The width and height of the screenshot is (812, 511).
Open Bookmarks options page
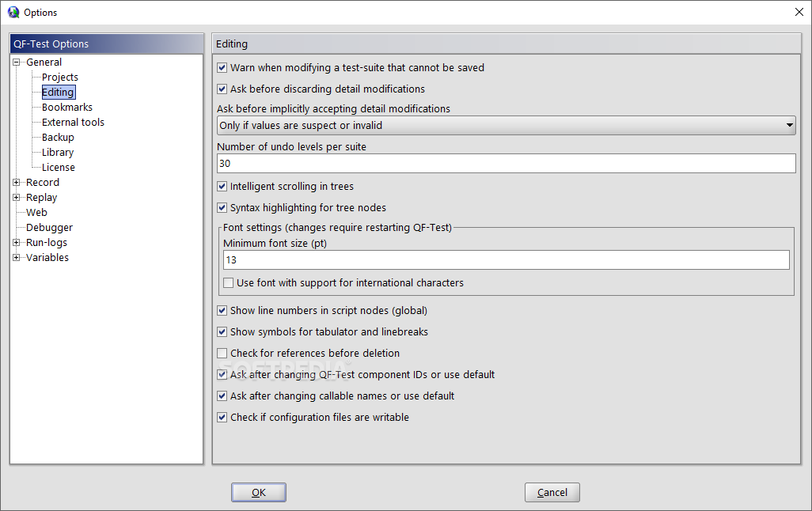point(67,107)
